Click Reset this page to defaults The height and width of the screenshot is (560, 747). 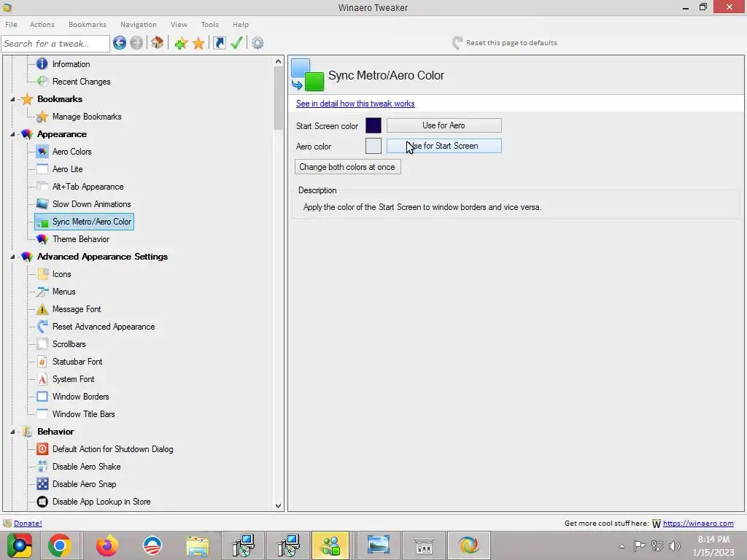click(x=505, y=43)
